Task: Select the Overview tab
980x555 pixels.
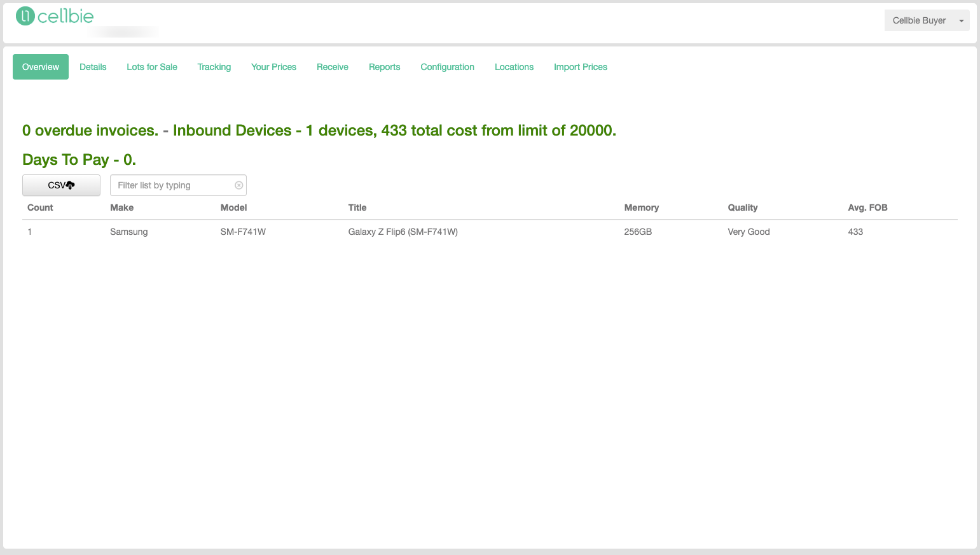Action: (41, 67)
